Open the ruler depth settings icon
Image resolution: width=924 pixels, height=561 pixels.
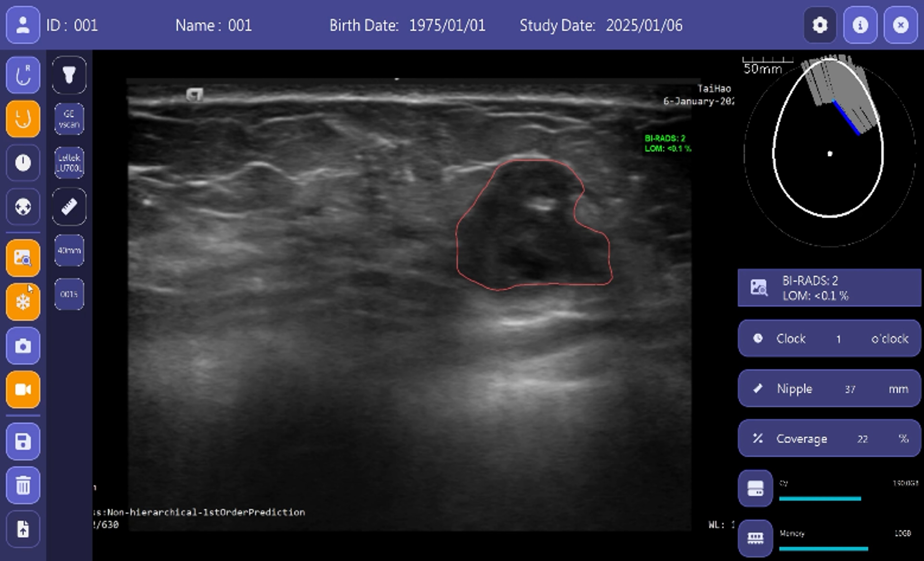[x=69, y=207]
